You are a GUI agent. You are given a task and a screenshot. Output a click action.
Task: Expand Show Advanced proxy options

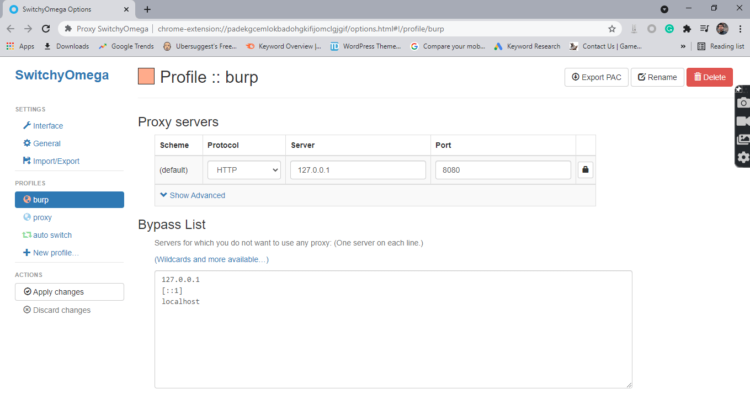coord(192,195)
